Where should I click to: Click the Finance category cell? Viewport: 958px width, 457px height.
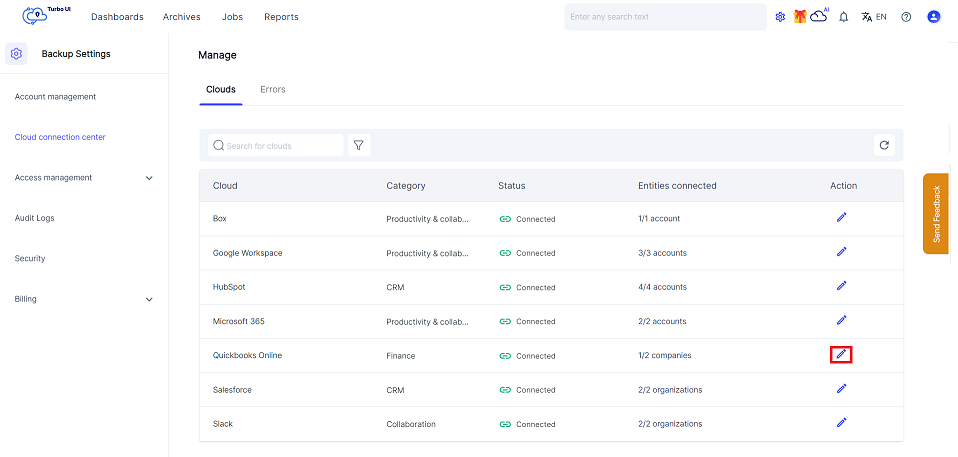[x=401, y=356]
